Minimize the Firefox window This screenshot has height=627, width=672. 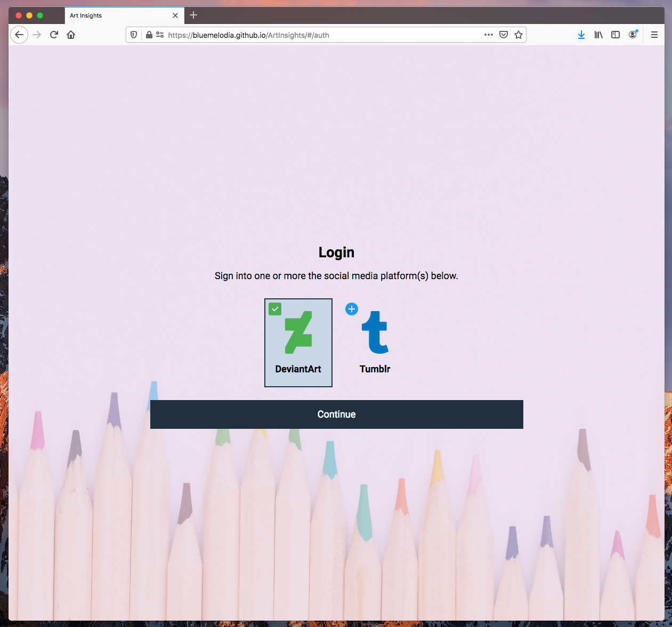[x=29, y=15]
